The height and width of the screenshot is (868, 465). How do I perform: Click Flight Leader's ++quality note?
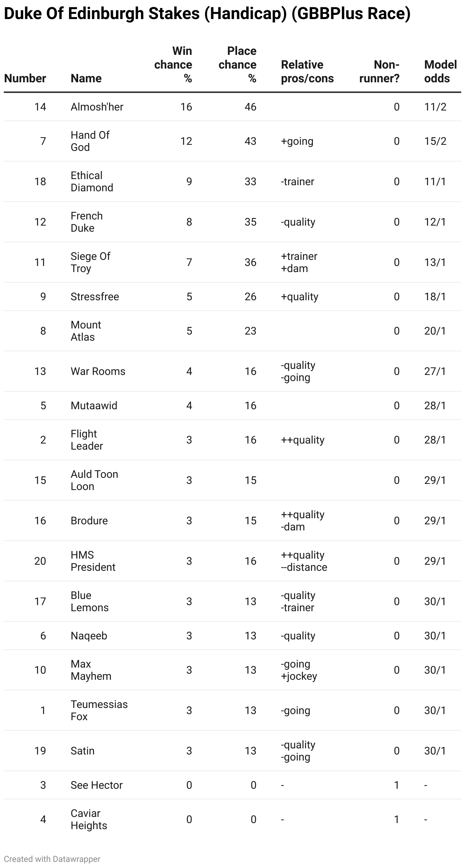tap(303, 440)
